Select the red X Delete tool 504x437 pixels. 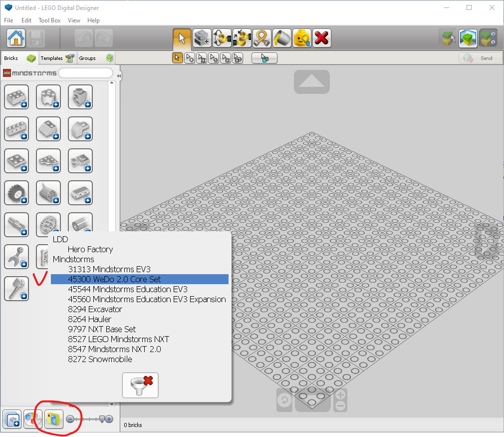322,38
